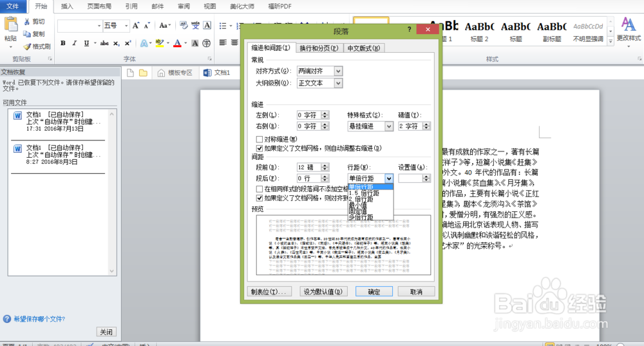The image size is (644, 346).
Task: Expand the styles gallery more arrow
Action: tap(611, 41)
